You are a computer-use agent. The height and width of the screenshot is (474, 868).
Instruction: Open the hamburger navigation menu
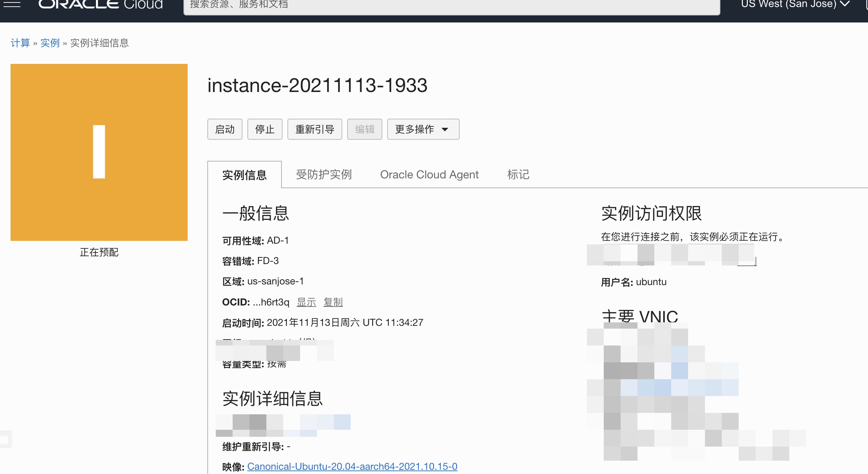tap(12, 4)
